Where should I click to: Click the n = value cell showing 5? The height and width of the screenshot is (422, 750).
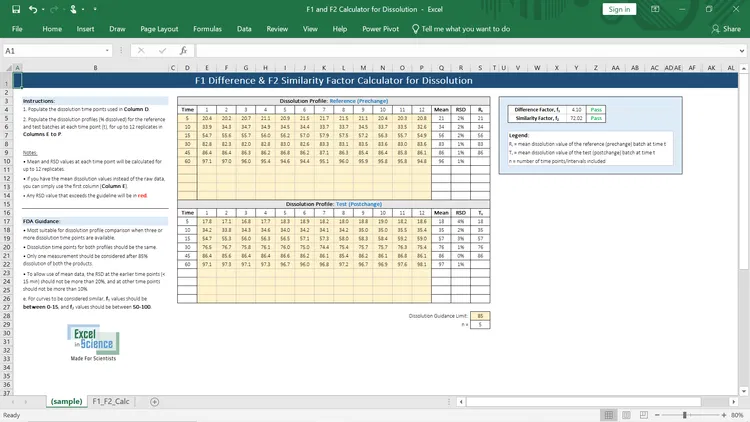tap(480, 324)
